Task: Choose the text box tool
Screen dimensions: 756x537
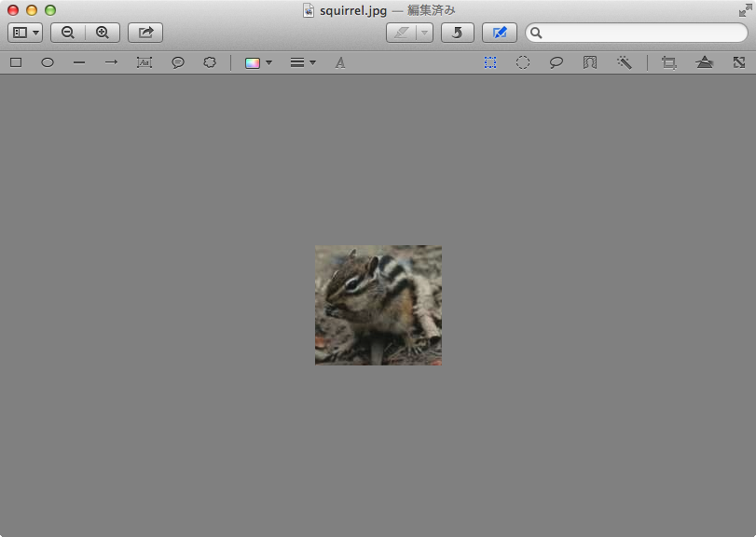Action: (x=144, y=62)
